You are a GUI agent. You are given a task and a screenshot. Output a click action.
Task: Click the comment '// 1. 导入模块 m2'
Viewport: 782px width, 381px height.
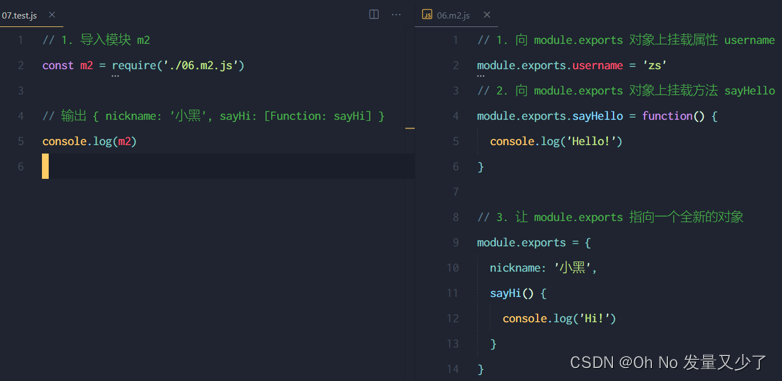pyautogui.click(x=96, y=40)
